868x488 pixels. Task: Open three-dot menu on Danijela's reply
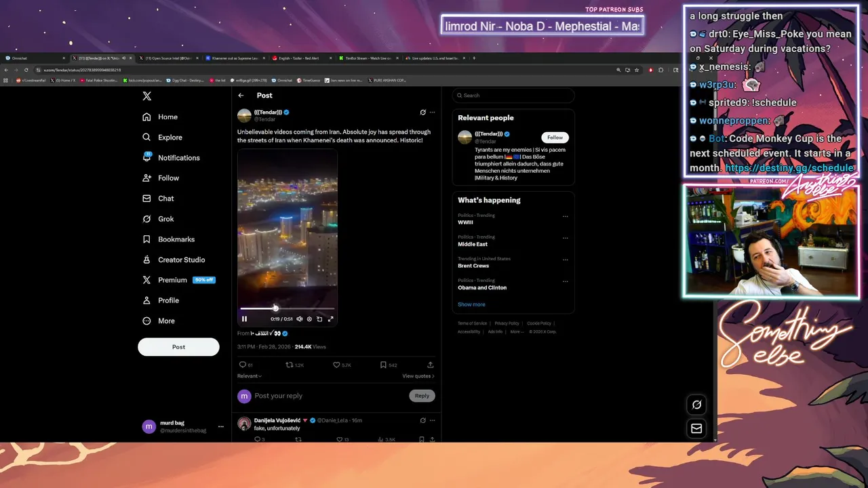coord(432,420)
